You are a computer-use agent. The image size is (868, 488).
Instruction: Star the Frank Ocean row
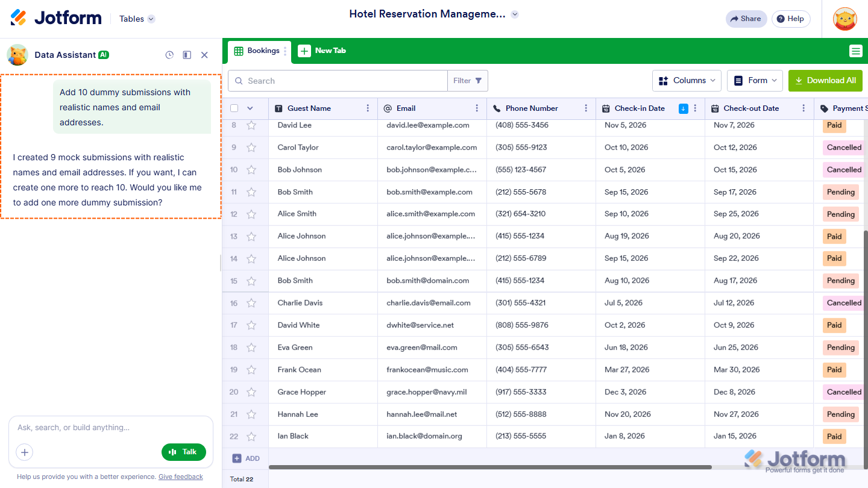coord(251,370)
